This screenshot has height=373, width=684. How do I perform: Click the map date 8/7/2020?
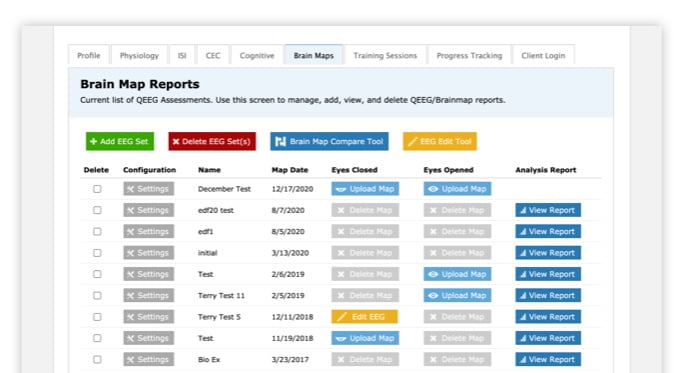pos(288,210)
